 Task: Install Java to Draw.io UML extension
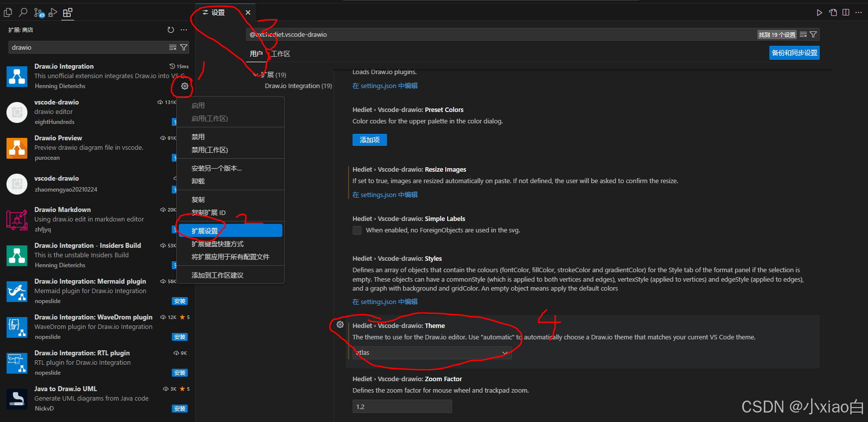[x=180, y=409]
